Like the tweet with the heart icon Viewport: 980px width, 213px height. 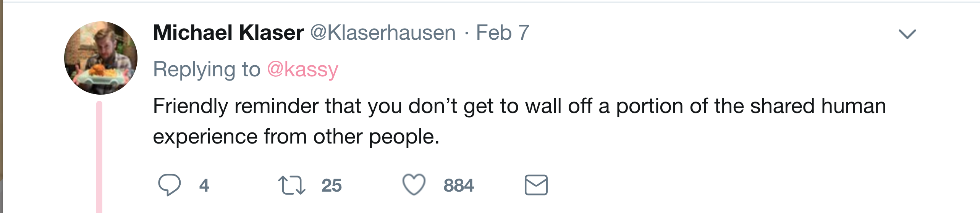[x=414, y=185]
